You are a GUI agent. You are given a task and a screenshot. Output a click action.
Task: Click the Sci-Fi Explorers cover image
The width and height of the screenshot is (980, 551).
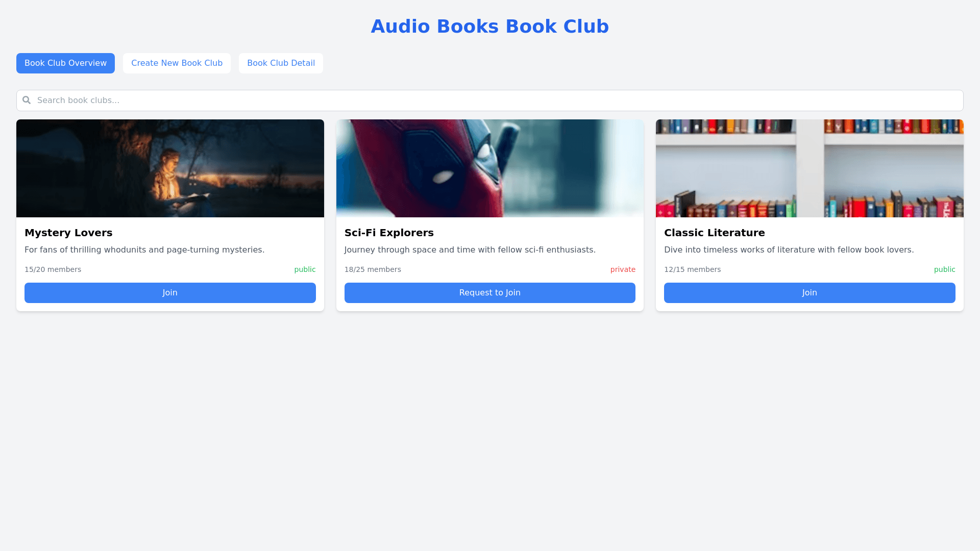(489, 168)
